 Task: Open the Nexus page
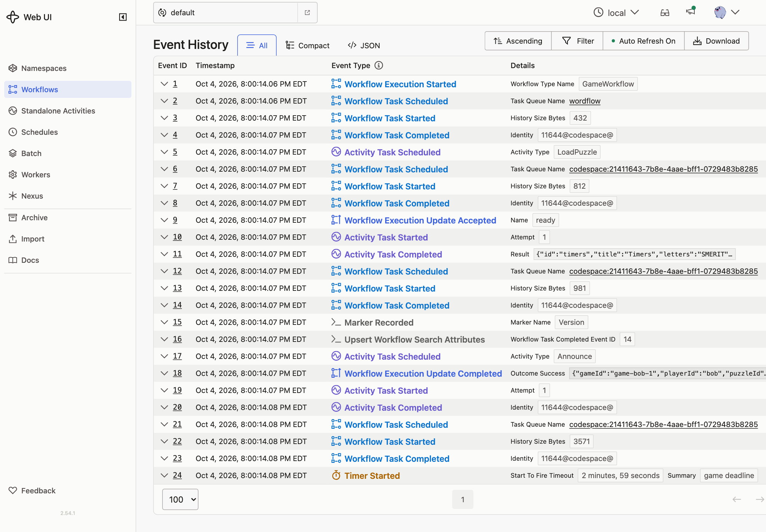tap(68, 196)
